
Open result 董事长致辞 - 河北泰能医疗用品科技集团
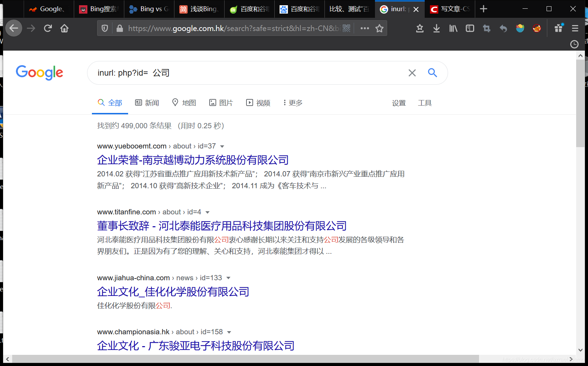click(222, 226)
